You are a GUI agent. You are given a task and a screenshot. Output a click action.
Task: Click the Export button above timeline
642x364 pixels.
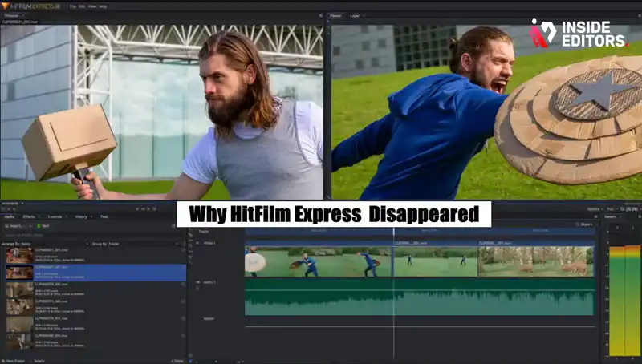pyautogui.click(x=584, y=224)
